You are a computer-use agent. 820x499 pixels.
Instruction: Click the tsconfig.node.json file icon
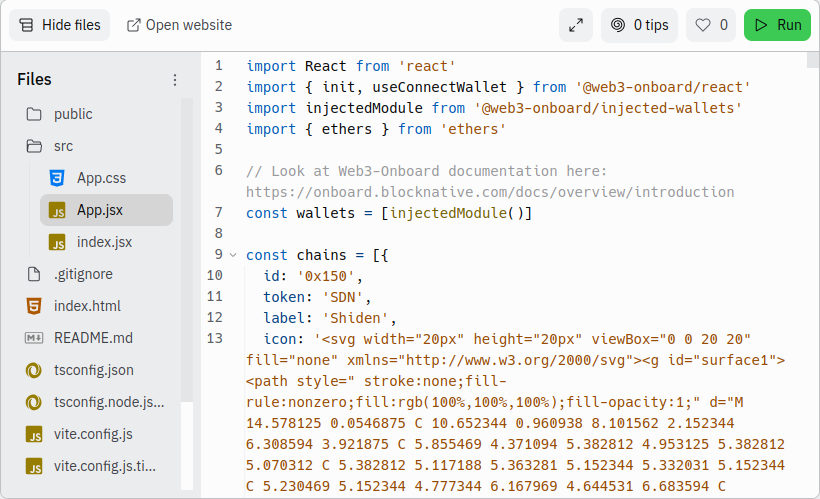pyautogui.click(x=34, y=402)
